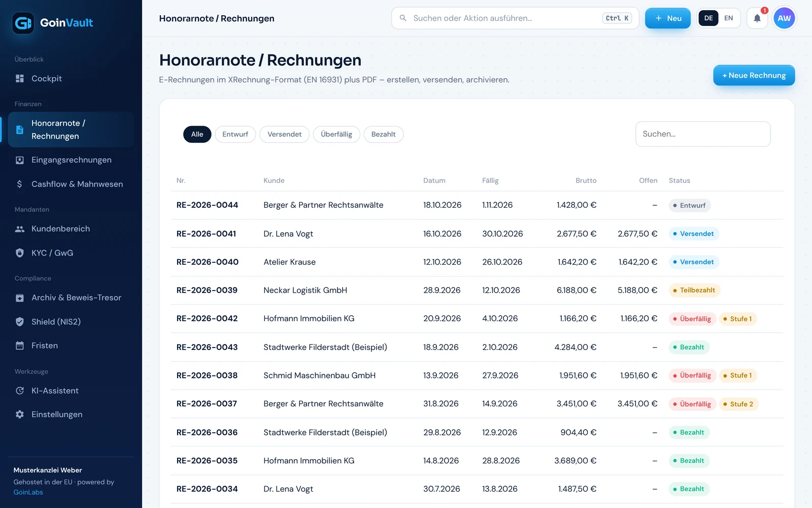Click the Stufe 2 badge
This screenshot has width=812, height=508.
pyautogui.click(x=738, y=404)
